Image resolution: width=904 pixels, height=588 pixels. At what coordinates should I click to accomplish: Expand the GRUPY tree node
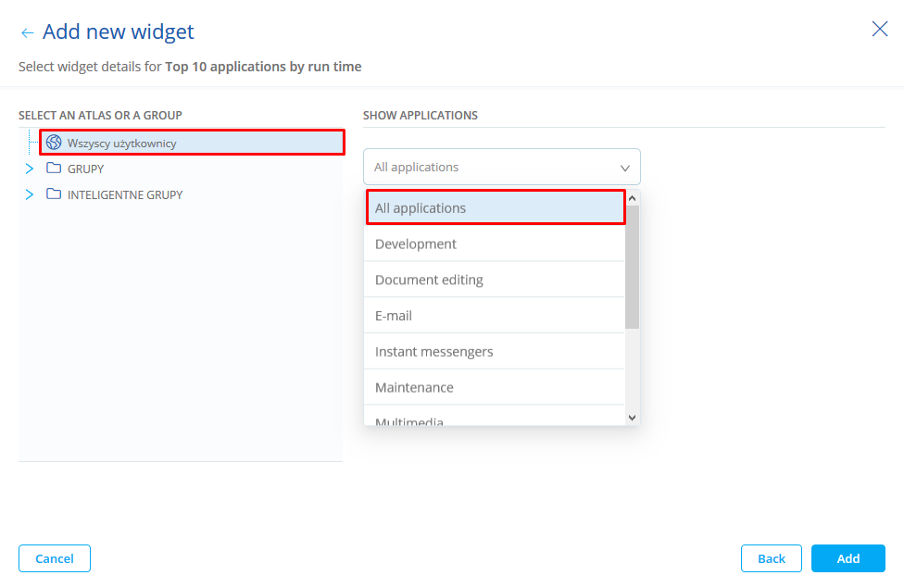click(30, 169)
